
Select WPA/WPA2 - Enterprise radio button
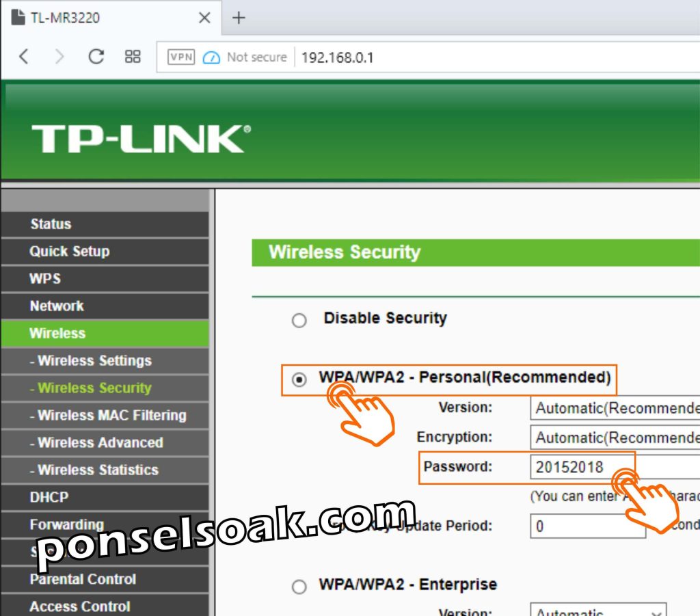point(299,586)
